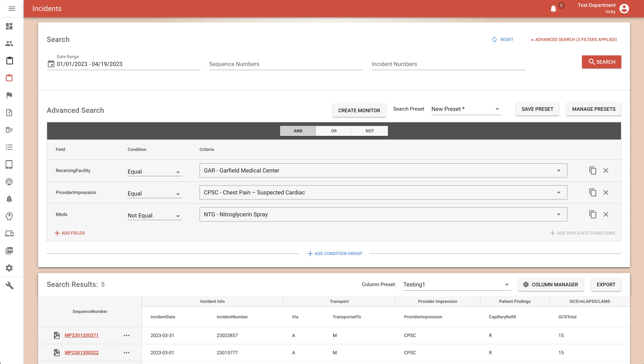
Task: Open the trash list icon in sidebar
Action: (9, 130)
